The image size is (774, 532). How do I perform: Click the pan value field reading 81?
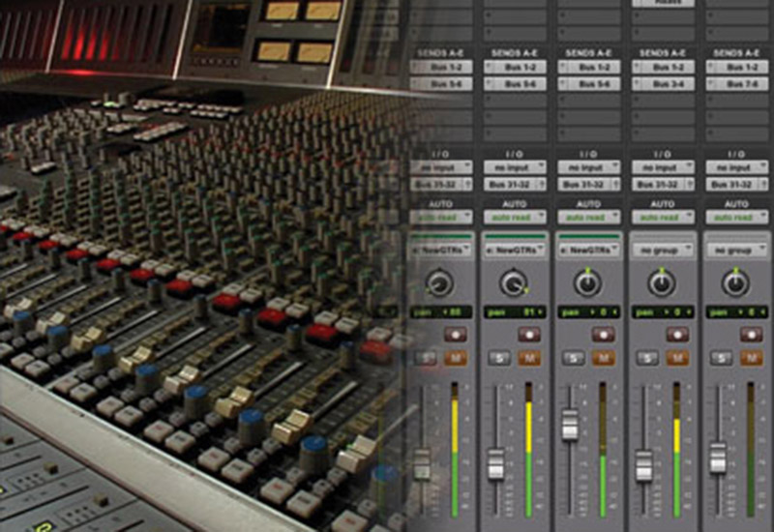point(515,311)
